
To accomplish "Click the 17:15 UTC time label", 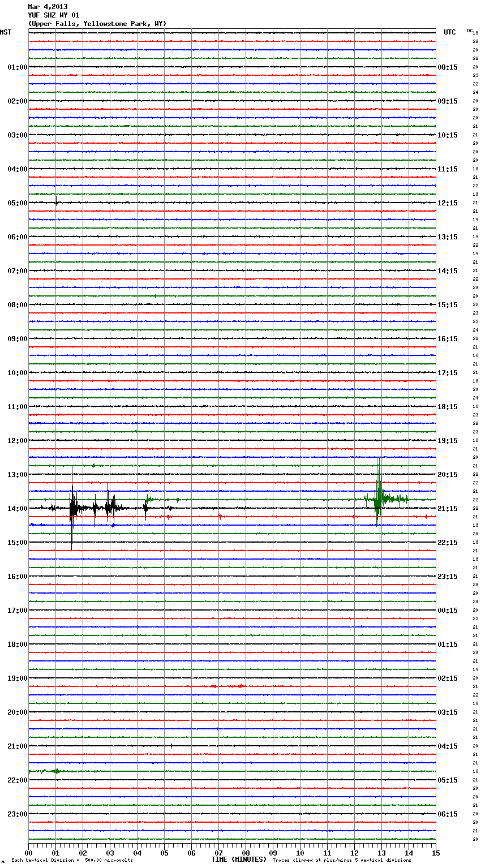I will click(448, 373).
